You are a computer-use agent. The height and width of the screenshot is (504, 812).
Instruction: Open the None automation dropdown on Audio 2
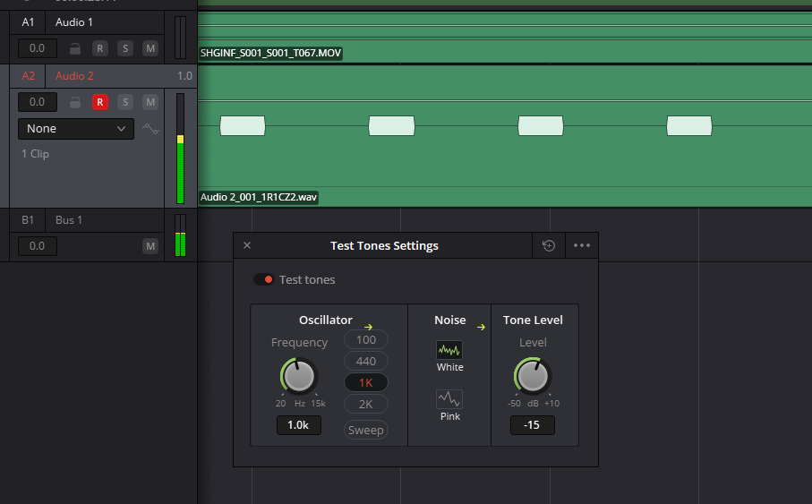pos(76,129)
